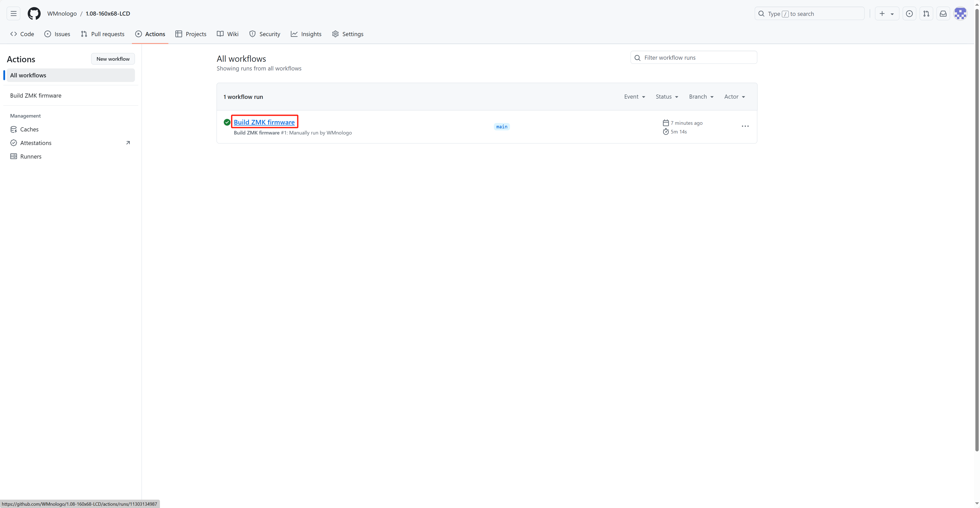
Task: Focus the Filter workflow runs field
Action: coord(694,57)
